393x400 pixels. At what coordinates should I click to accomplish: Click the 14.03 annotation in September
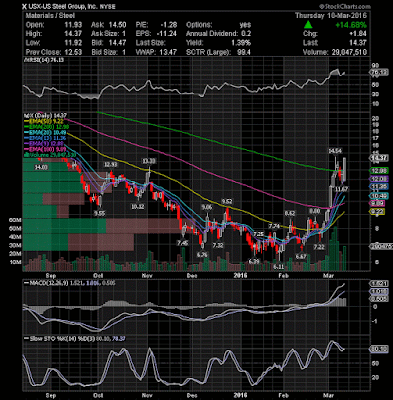click(42, 168)
